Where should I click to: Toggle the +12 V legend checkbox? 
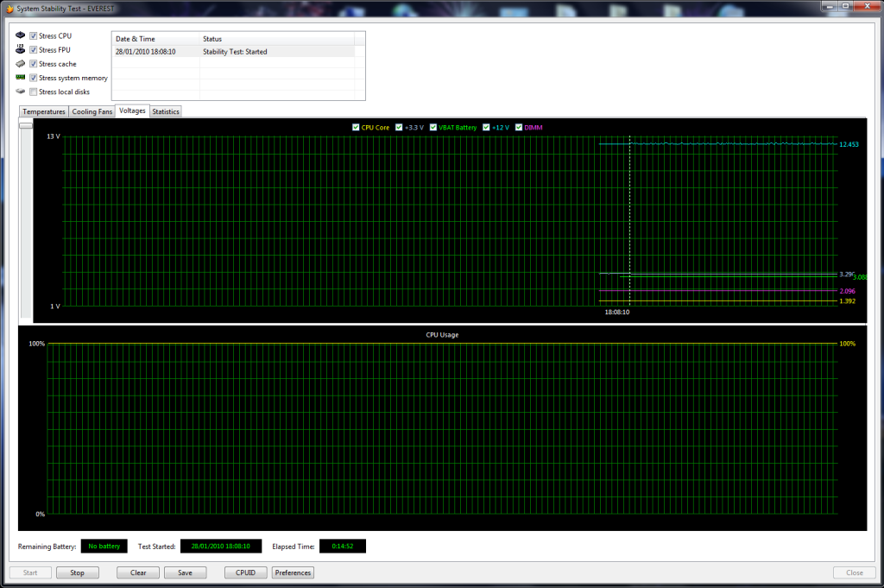tap(487, 128)
